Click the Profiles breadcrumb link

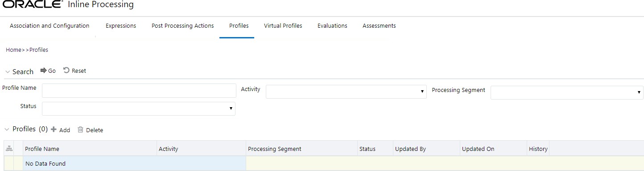point(39,50)
